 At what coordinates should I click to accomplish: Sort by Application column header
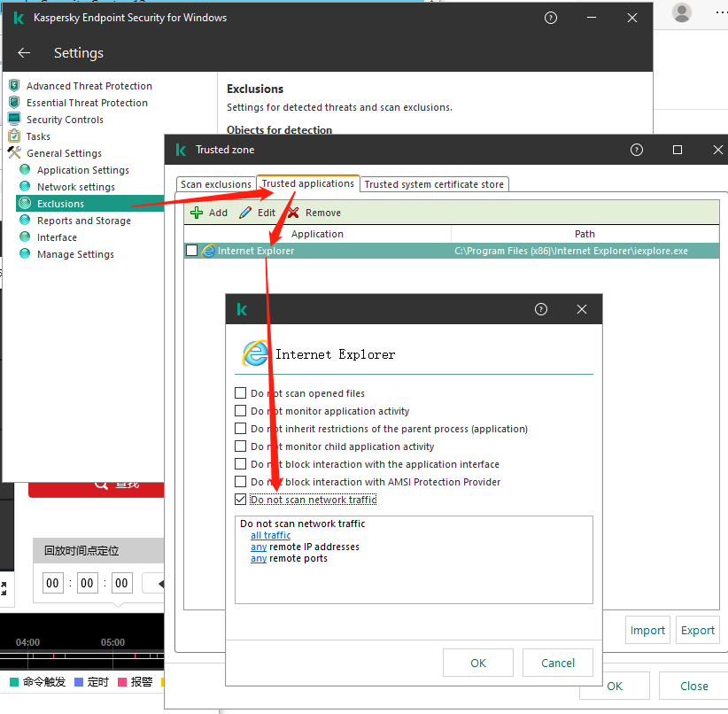[x=318, y=234]
